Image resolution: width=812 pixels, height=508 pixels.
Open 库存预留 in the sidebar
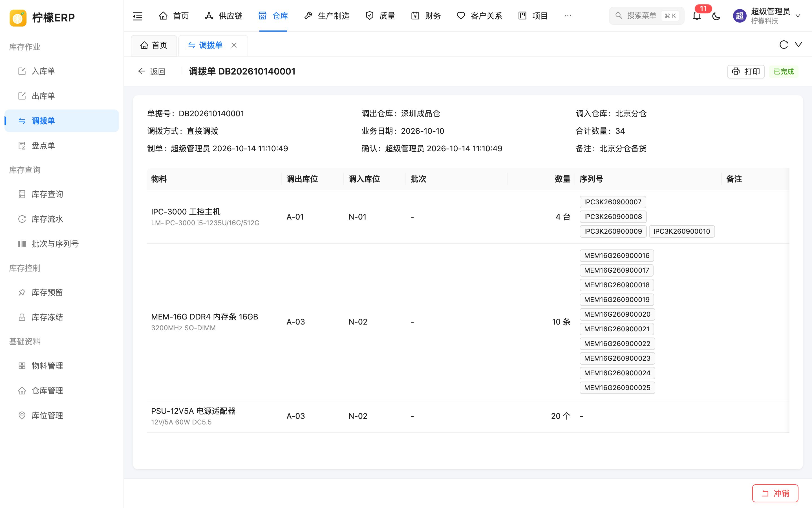(x=62, y=293)
